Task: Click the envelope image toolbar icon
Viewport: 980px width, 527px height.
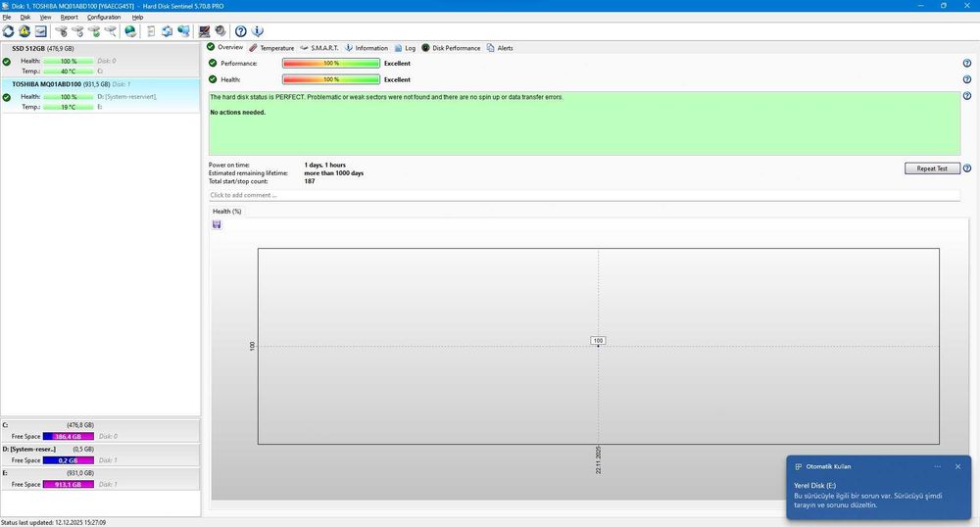Action: (x=40, y=31)
